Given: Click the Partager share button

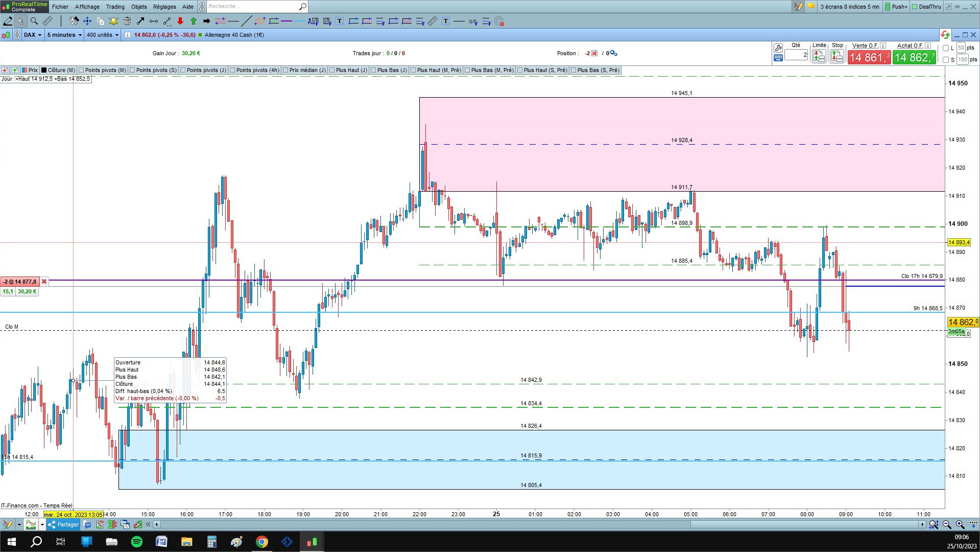Looking at the screenshot, I should pyautogui.click(x=63, y=524).
